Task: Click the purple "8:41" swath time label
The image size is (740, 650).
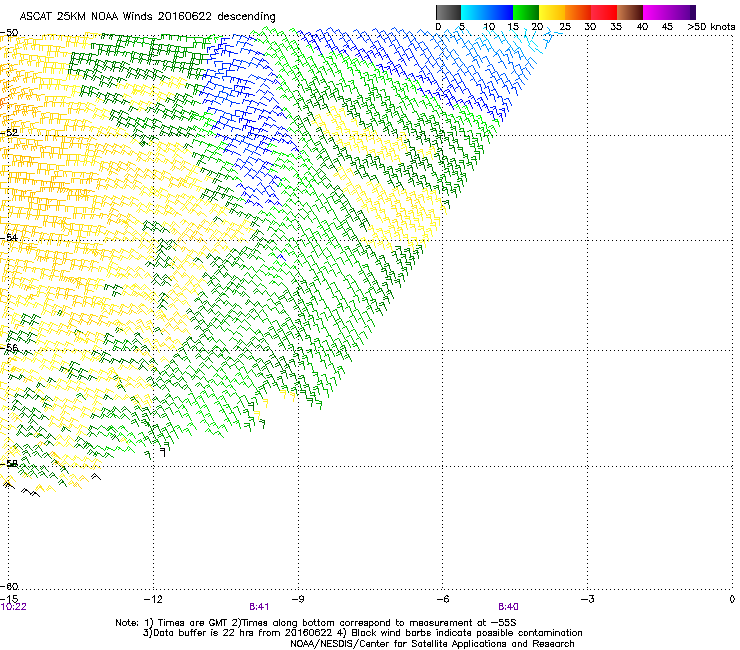Action: [x=259, y=607]
